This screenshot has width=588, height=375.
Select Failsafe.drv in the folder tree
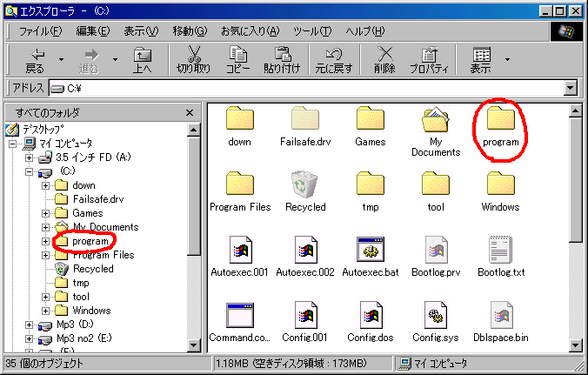[x=98, y=198]
